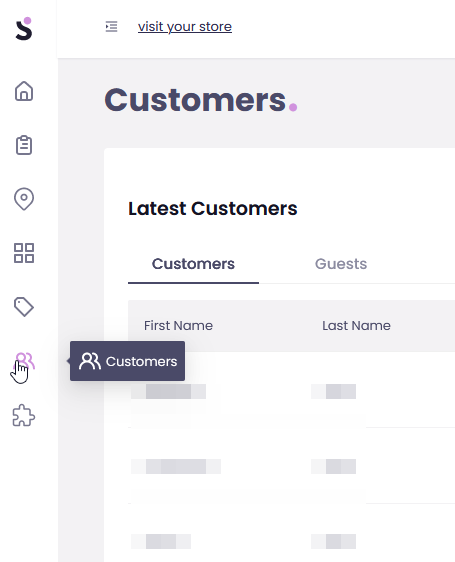Viewport: 455px width, 562px height.
Task: Open the price tag icon in the sidebar
Action: tap(24, 307)
